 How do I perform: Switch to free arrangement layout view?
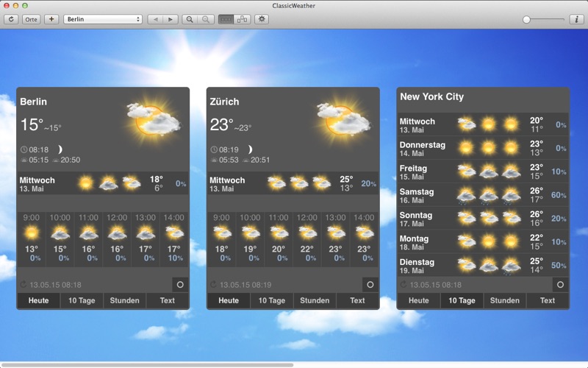tap(243, 19)
